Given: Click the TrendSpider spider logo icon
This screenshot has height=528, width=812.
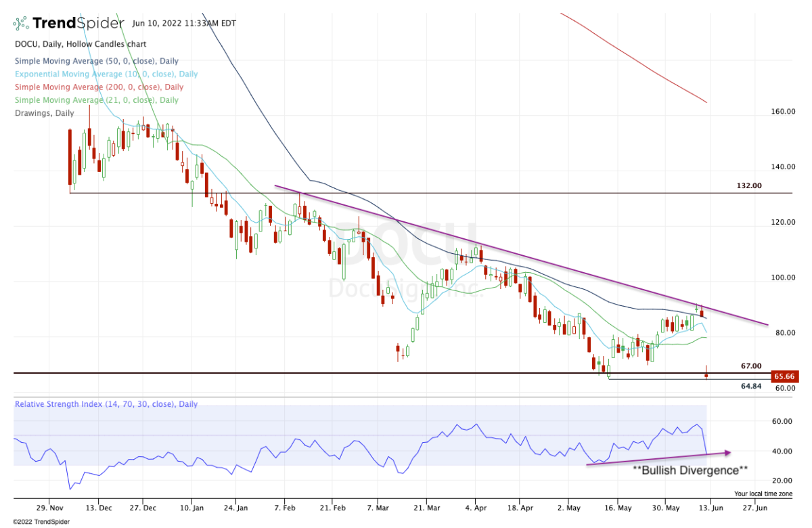Looking at the screenshot, I should point(21,24).
